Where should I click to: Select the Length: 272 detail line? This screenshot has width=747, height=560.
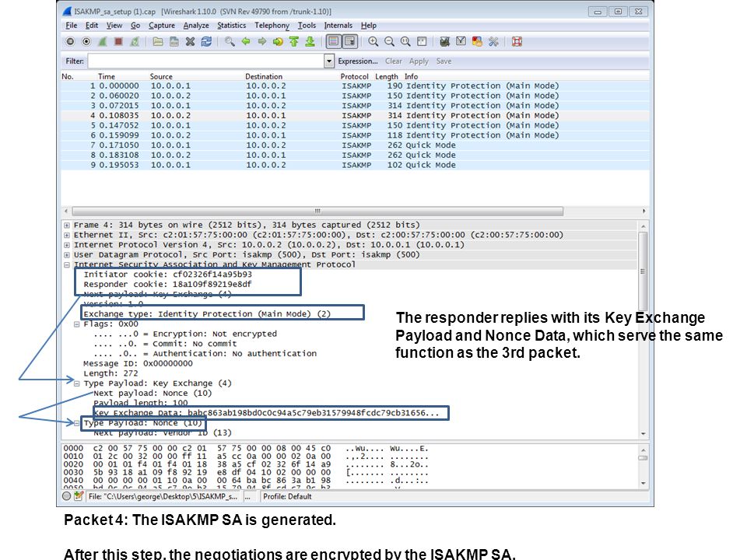pyautogui.click(x=110, y=373)
